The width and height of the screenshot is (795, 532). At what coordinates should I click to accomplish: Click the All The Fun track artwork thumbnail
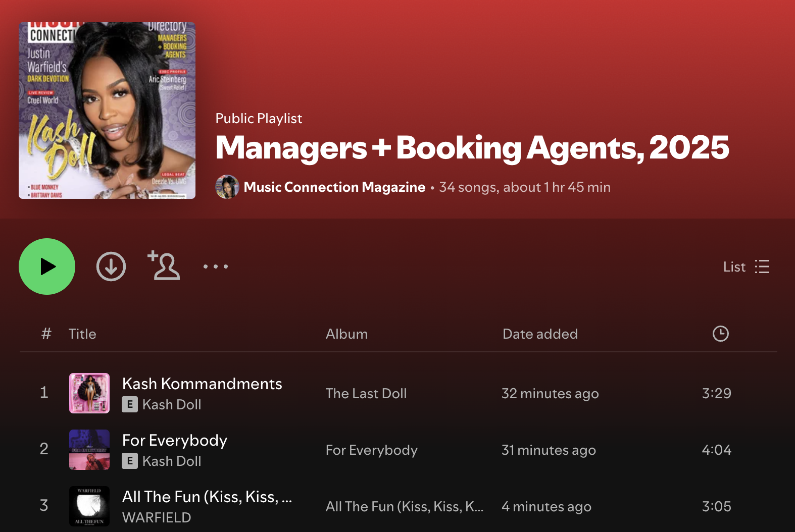89,506
